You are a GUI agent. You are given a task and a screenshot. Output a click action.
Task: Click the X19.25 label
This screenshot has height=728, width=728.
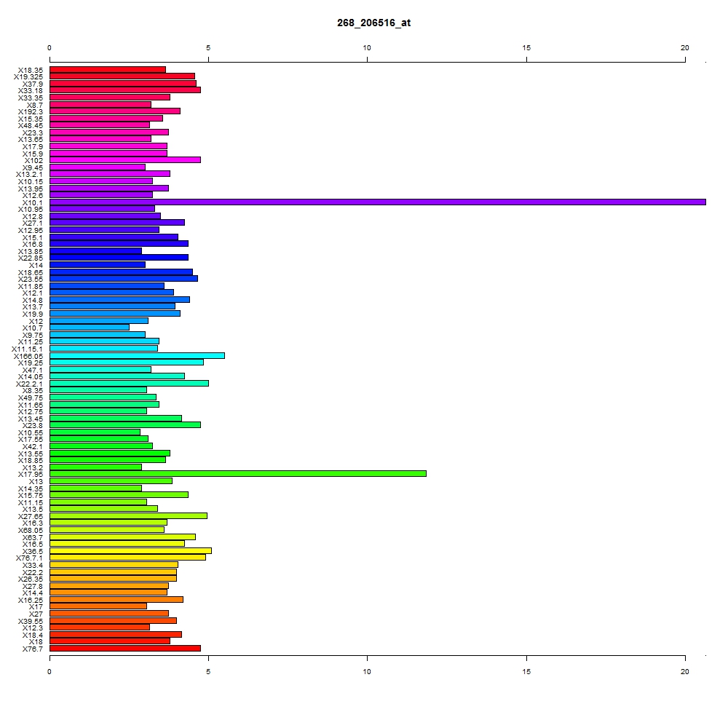click(x=30, y=363)
